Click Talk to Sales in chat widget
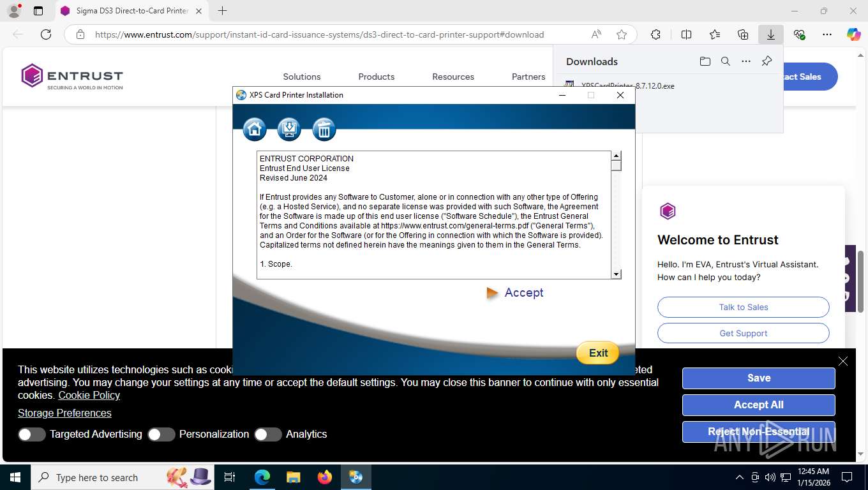This screenshot has width=868, height=490. tap(744, 307)
